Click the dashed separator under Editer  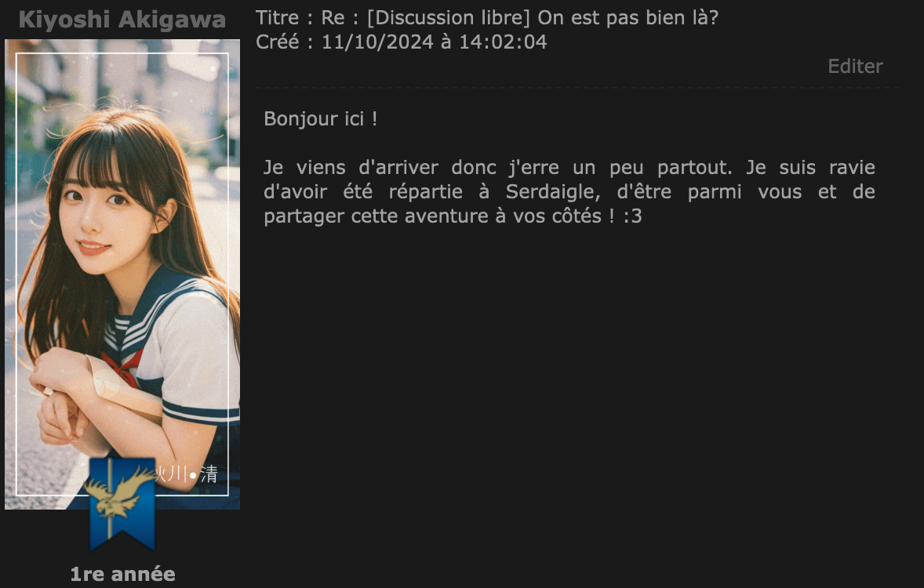[x=577, y=88]
